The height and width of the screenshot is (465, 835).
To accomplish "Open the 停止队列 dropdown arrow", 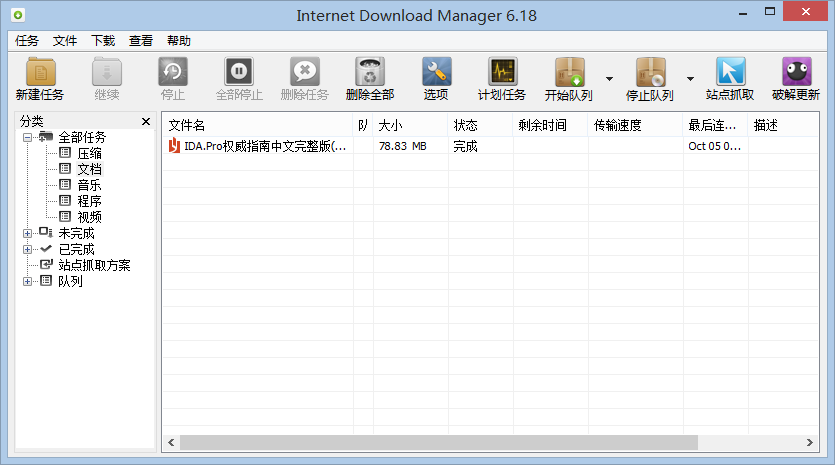I will click(x=690, y=79).
